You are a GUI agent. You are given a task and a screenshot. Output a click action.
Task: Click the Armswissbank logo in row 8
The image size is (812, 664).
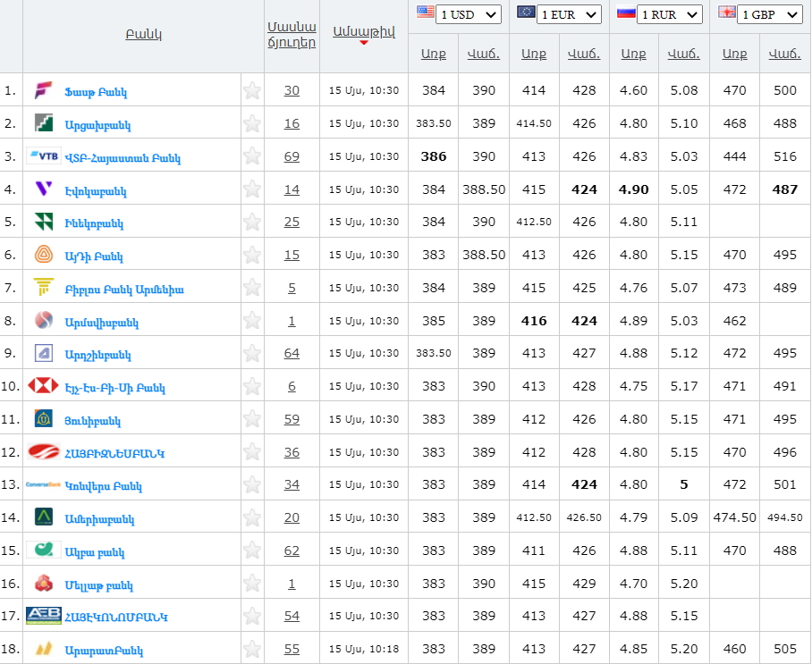click(44, 320)
